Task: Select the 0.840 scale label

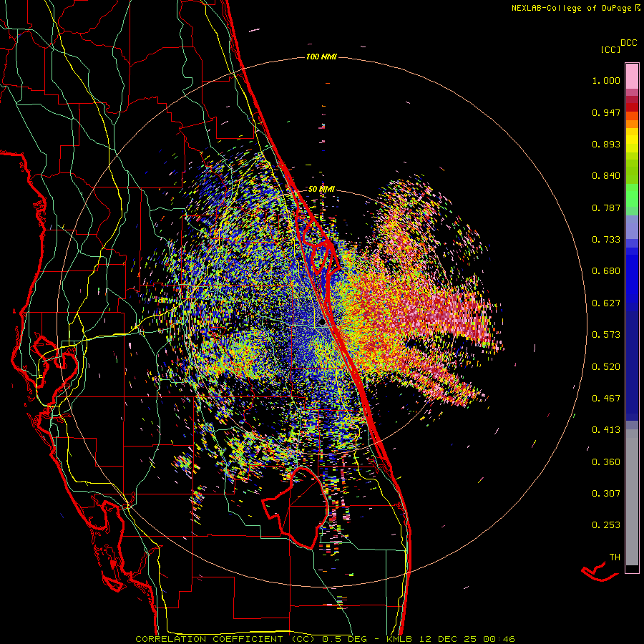Action: click(x=606, y=176)
